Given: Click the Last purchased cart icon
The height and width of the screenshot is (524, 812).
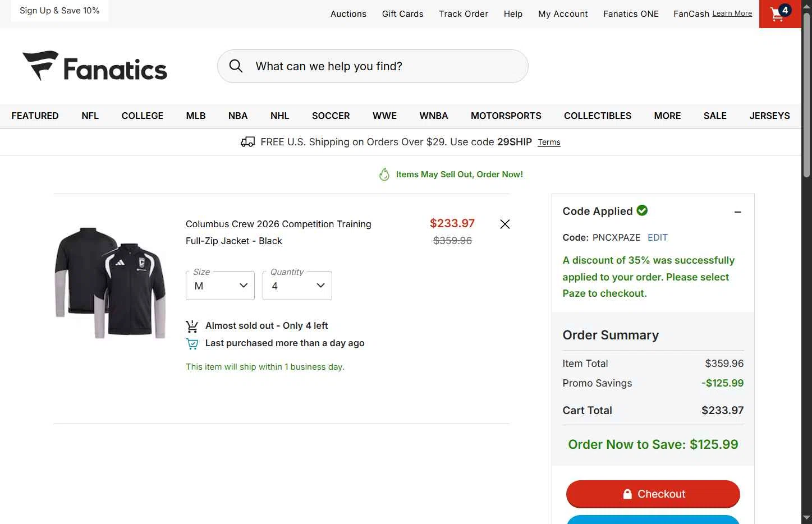Looking at the screenshot, I should (x=192, y=343).
